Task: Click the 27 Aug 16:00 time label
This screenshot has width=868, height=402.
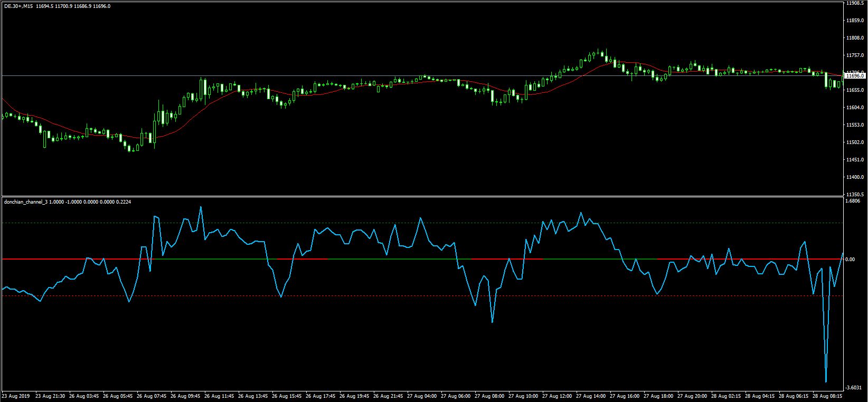Action: (x=625, y=395)
